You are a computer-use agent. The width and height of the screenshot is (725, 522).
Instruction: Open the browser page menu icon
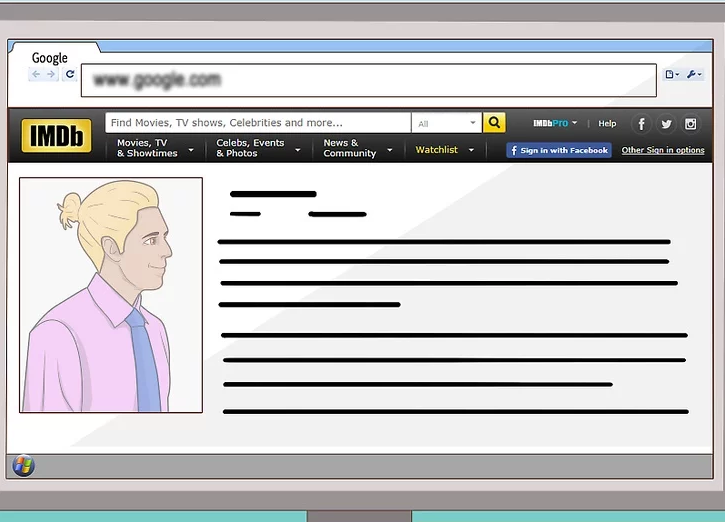click(x=672, y=75)
